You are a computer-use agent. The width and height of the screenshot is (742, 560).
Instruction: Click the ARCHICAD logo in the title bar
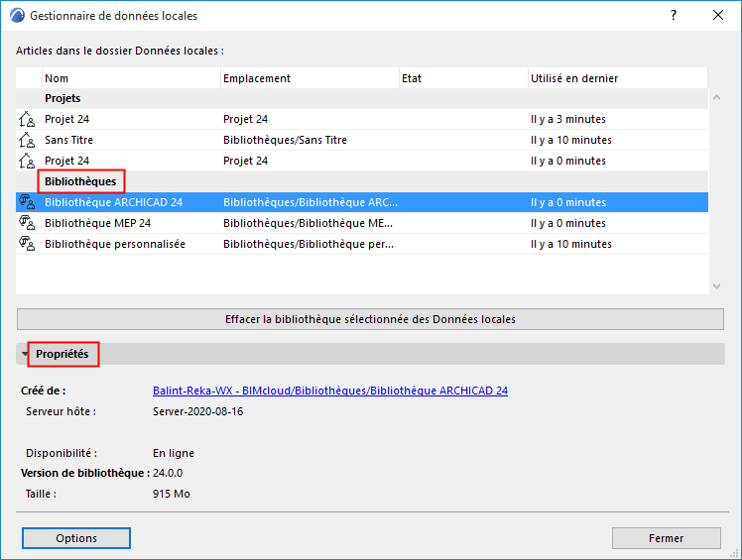click(x=17, y=15)
